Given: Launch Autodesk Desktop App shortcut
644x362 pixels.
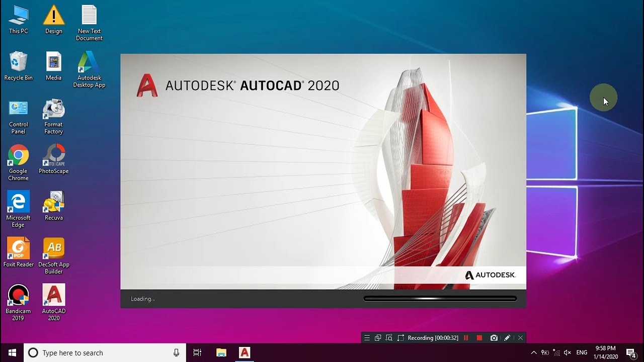Looking at the screenshot, I should pyautogui.click(x=89, y=70).
